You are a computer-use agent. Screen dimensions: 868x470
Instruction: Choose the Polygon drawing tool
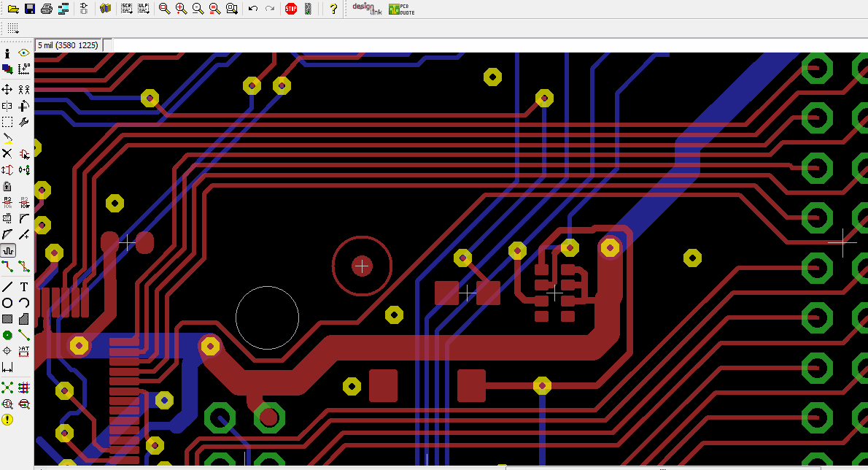pyautogui.click(x=24, y=319)
